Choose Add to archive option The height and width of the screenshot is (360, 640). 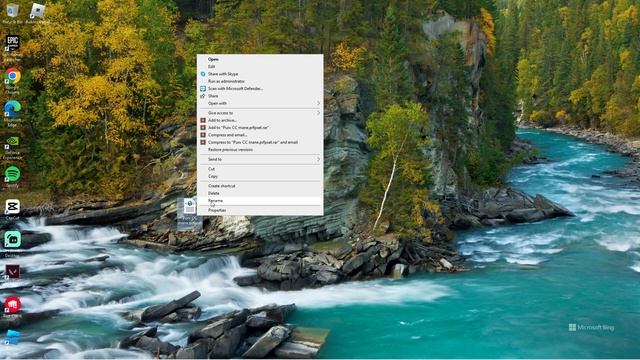click(x=260, y=120)
